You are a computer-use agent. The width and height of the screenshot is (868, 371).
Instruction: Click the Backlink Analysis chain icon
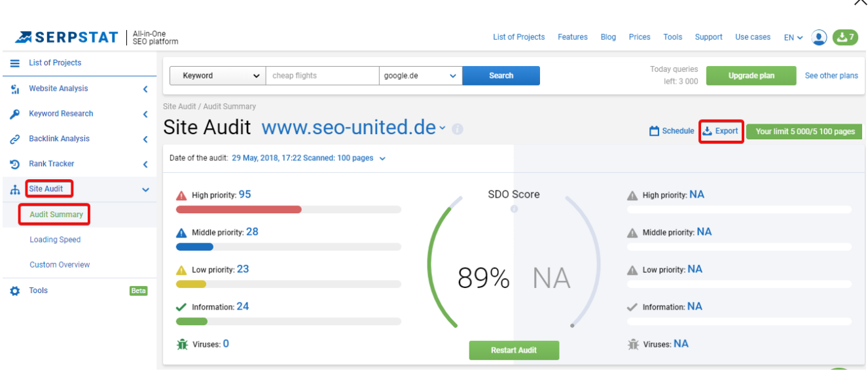(15, 139)
